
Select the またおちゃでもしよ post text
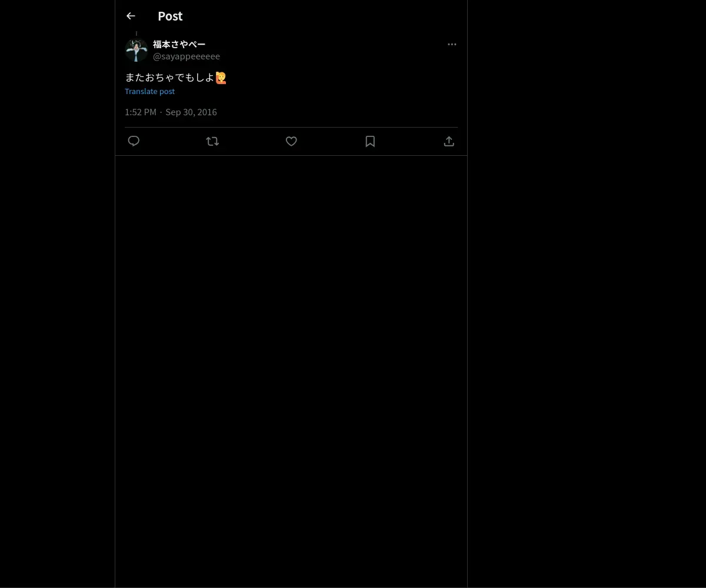[169, 77]
